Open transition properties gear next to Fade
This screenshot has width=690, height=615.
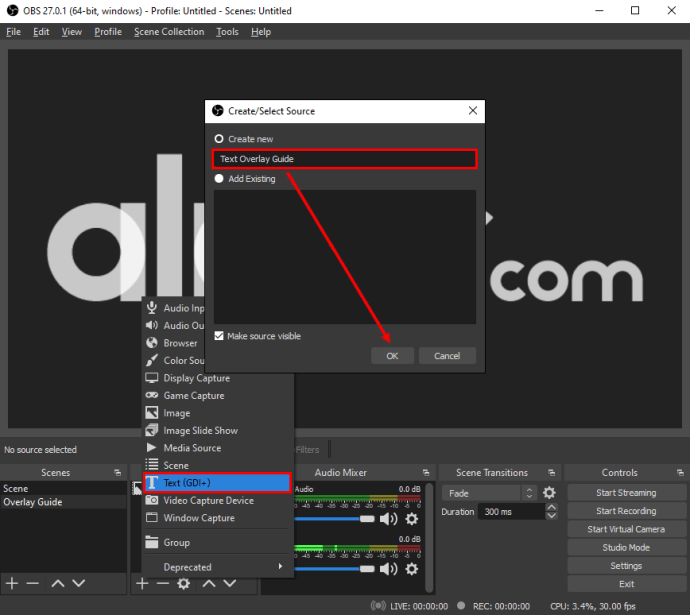tap(549, 493)
